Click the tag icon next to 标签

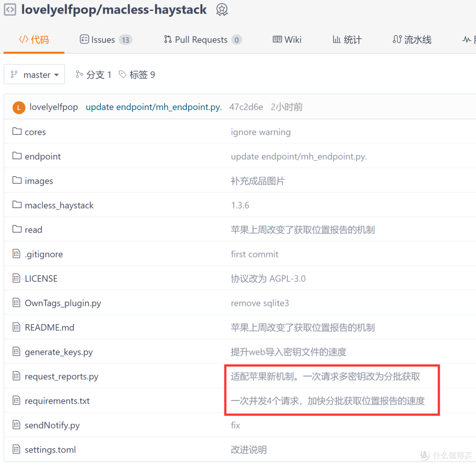click(123, 74)
